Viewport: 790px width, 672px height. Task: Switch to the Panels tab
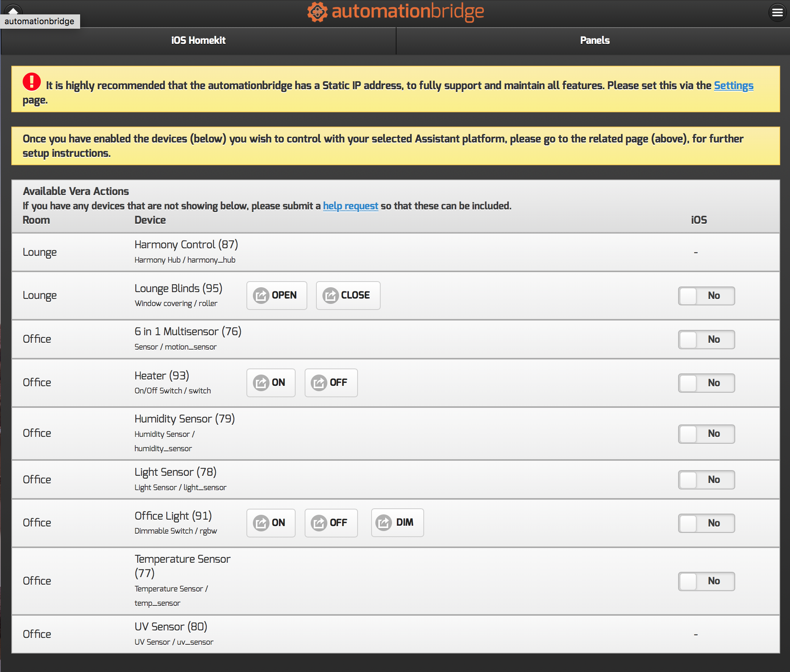[x=594, y=40]
